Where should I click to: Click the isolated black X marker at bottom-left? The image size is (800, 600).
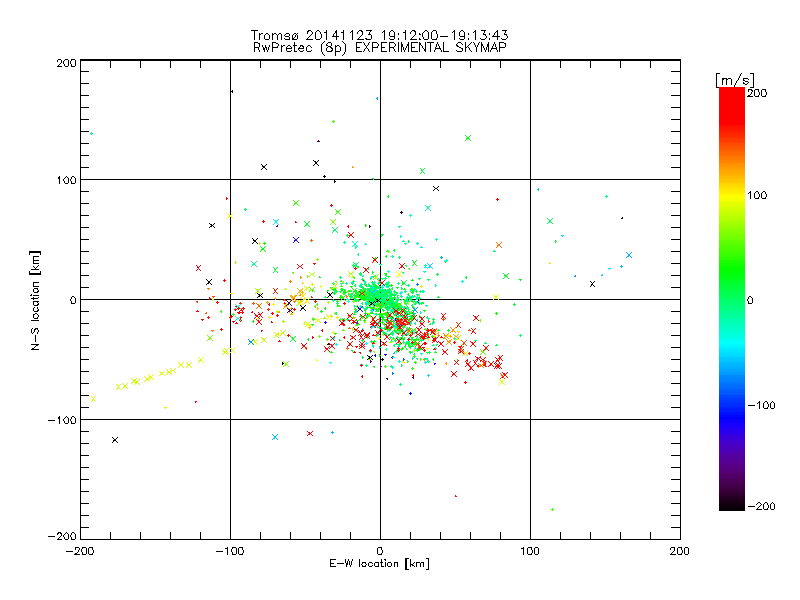coord(115,440)
